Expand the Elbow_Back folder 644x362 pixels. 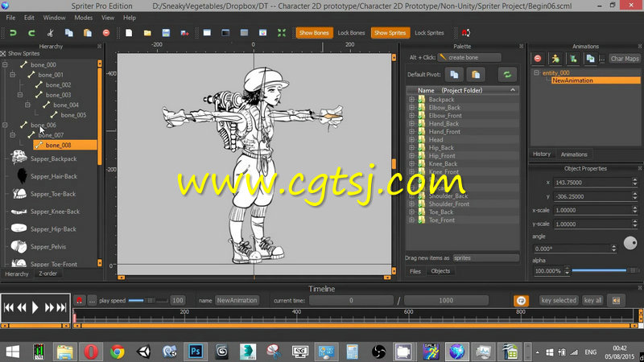point(411,108)
